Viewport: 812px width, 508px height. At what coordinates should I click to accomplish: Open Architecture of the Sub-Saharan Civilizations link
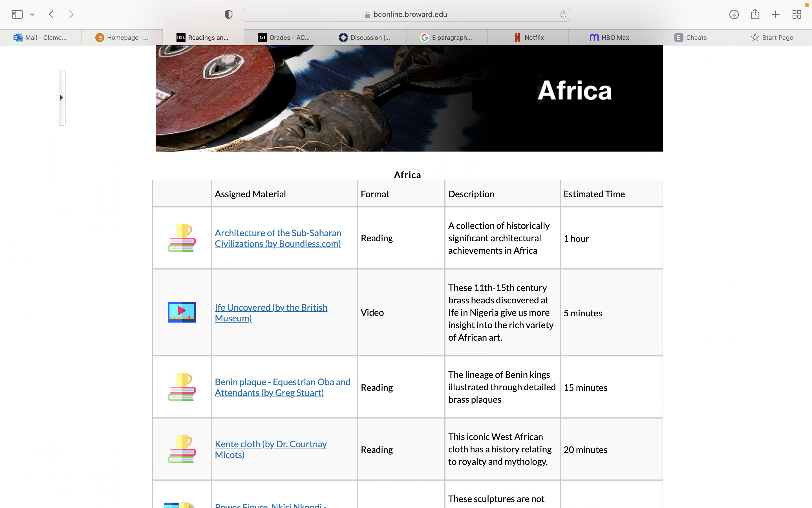tap(278, 238)
